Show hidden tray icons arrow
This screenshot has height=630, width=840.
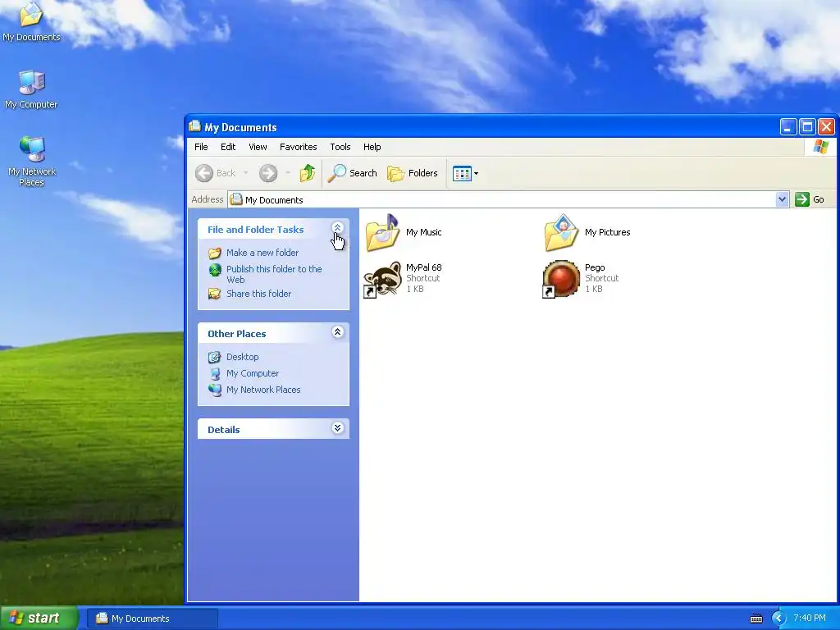(x=778, y=619)
